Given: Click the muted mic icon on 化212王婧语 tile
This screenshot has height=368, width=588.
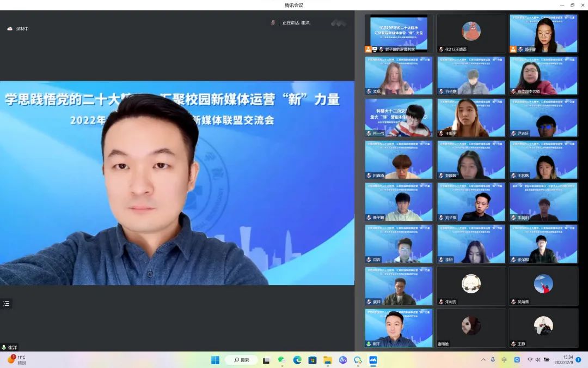Looking at the screenshot, I should point(441,49).
